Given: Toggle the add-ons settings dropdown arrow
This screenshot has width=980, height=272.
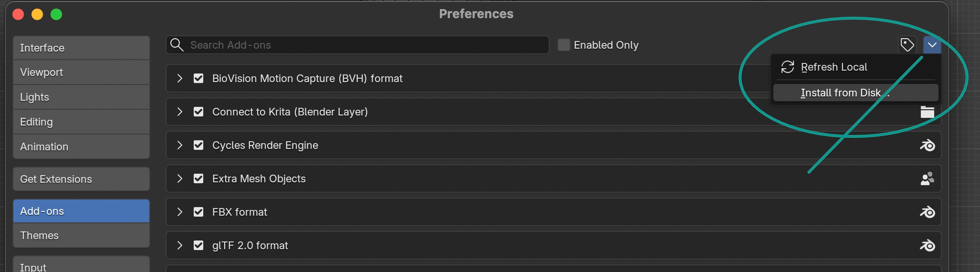Looking at the screenshot, I should [932, 45].
